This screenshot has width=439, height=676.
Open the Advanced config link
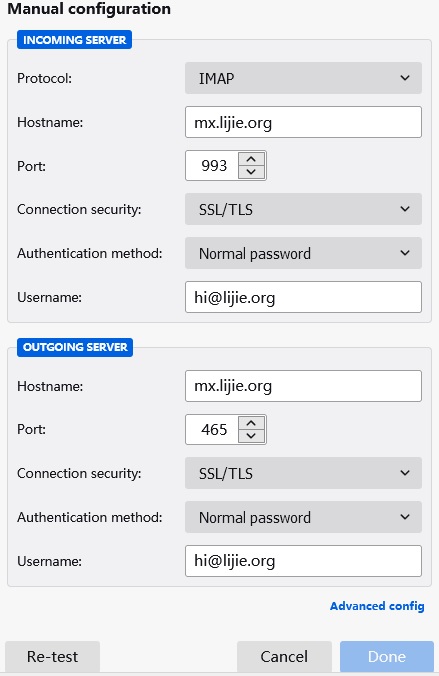[377, 606]
